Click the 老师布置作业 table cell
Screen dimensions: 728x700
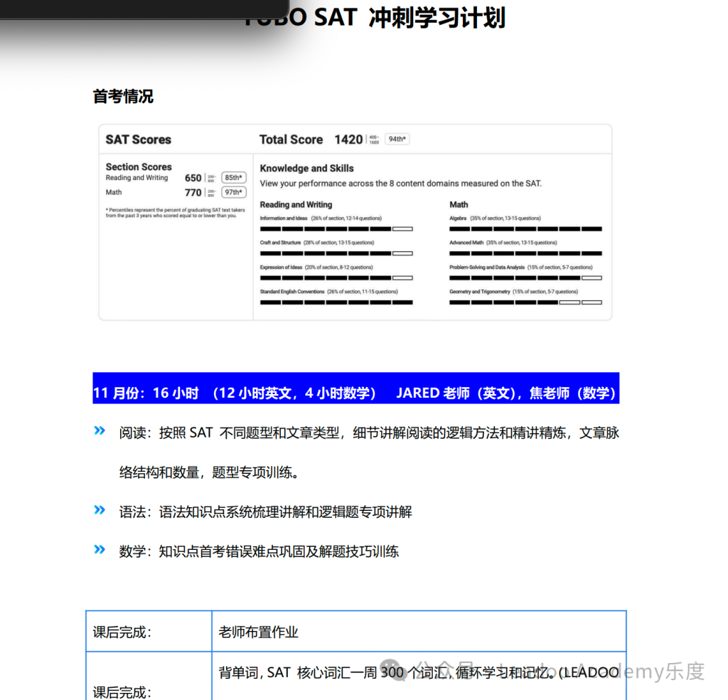(419, 632)
